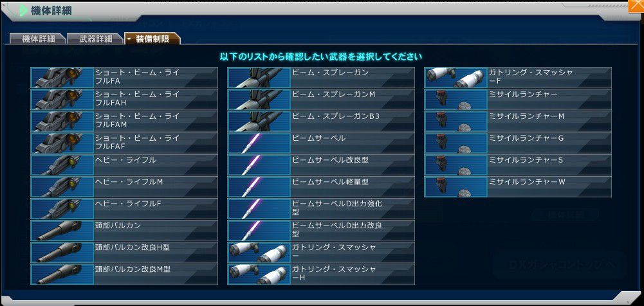
Task: Pick the ビームサーベル改良型 entry
Action: 321,165
